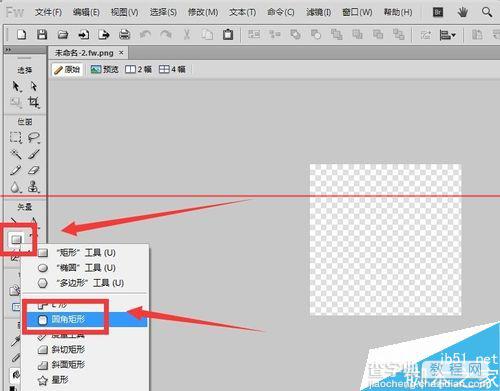500x391 pixels.
Task: Expand the collapsed tools panel arrows
Action: [8, 50]
